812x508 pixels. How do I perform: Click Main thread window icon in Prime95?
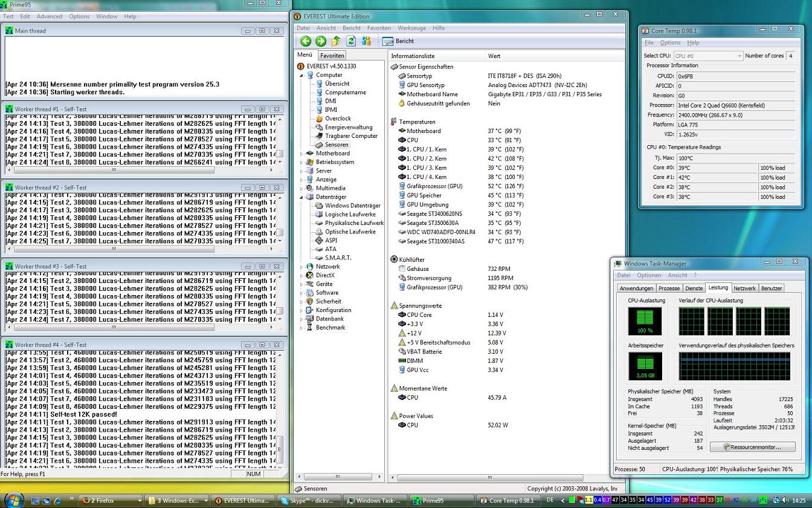pyautogui.click(x=9, y=31)
